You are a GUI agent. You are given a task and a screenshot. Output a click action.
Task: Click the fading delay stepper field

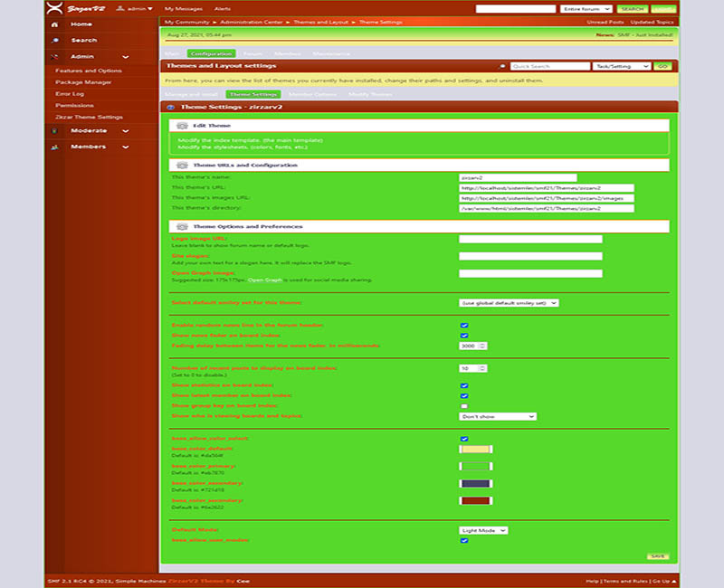point(472,346)
